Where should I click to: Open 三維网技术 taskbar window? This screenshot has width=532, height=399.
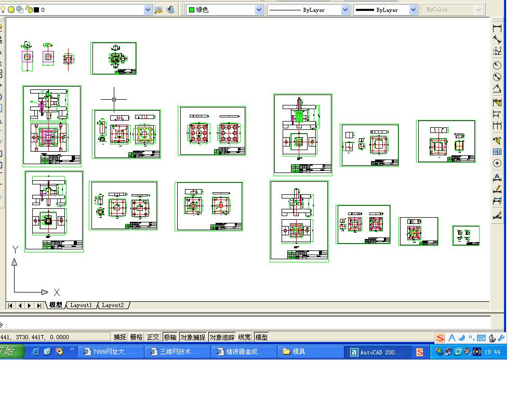pos(177,352)
